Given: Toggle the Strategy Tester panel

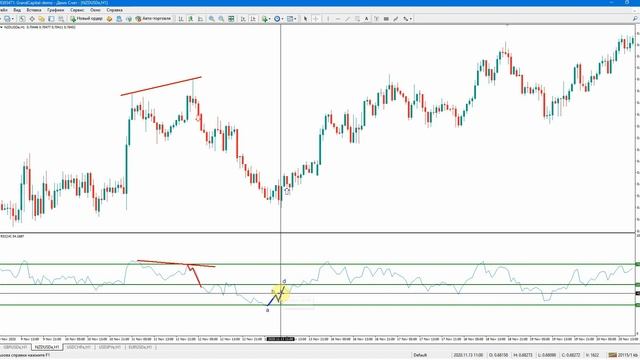Looking at the screenshot, I should (61, 19).
